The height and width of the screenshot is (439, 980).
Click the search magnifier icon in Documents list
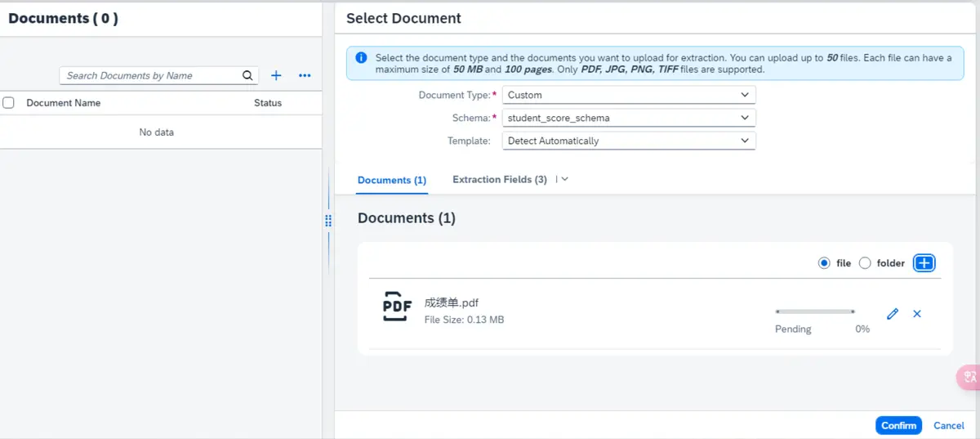pos(247,76)
